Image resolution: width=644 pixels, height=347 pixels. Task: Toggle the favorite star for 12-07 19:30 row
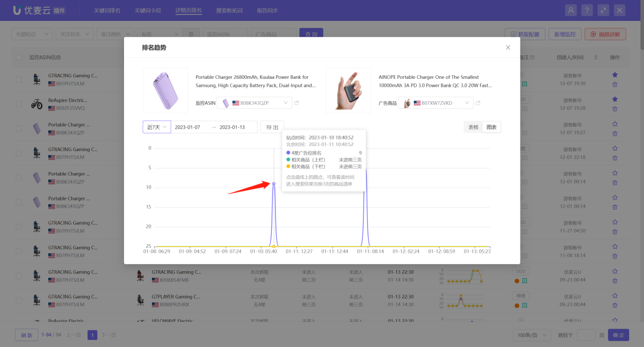[x=615, y=75]
